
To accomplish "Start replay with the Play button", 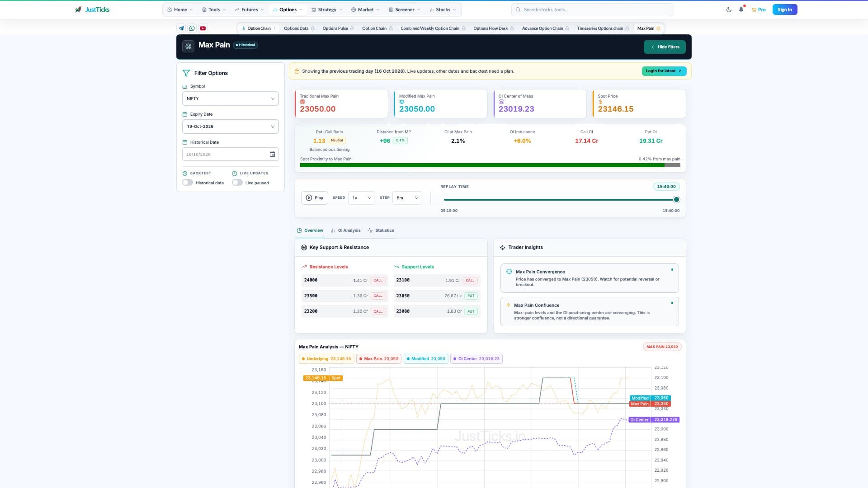I will [315, 198].
